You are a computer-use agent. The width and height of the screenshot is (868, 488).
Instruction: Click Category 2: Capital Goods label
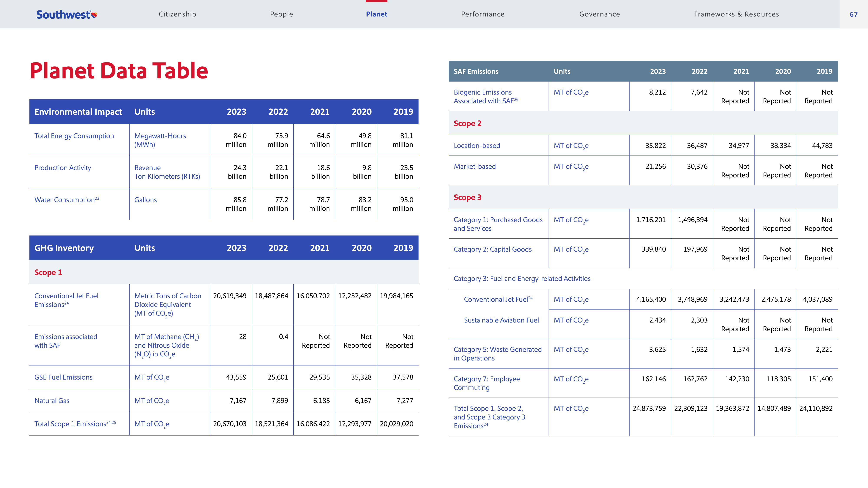tap(493, 249)
